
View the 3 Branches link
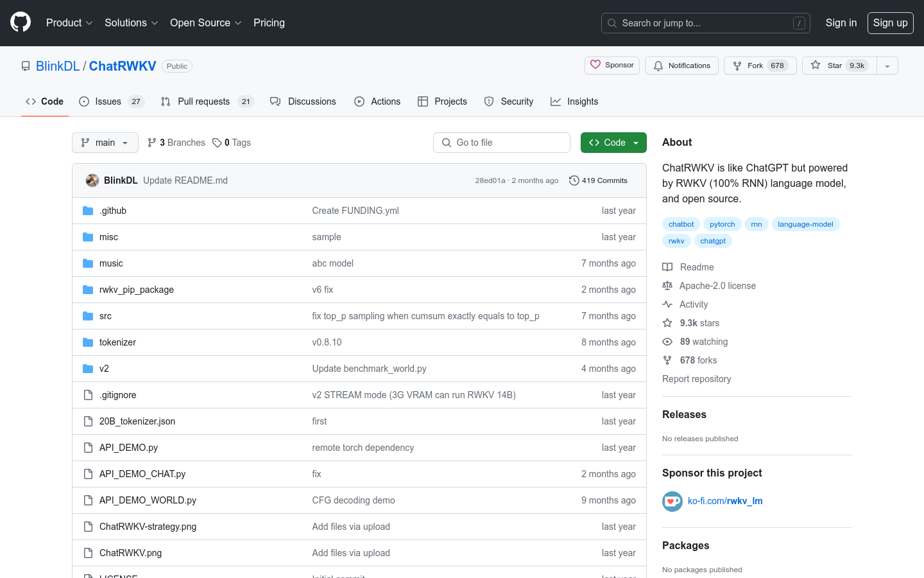pyautogui.click(x=176, y=143)
